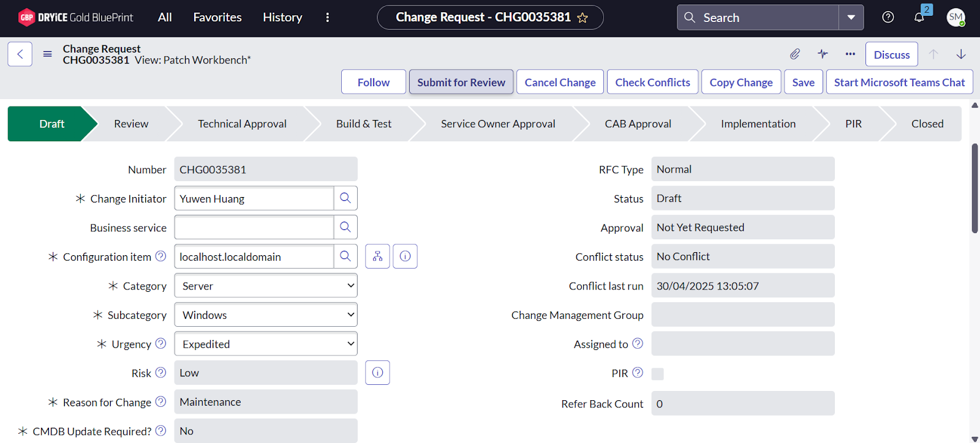Viewport: 980px width, 443px height.
Task: Open the History menu
Action: pos(282,17)
